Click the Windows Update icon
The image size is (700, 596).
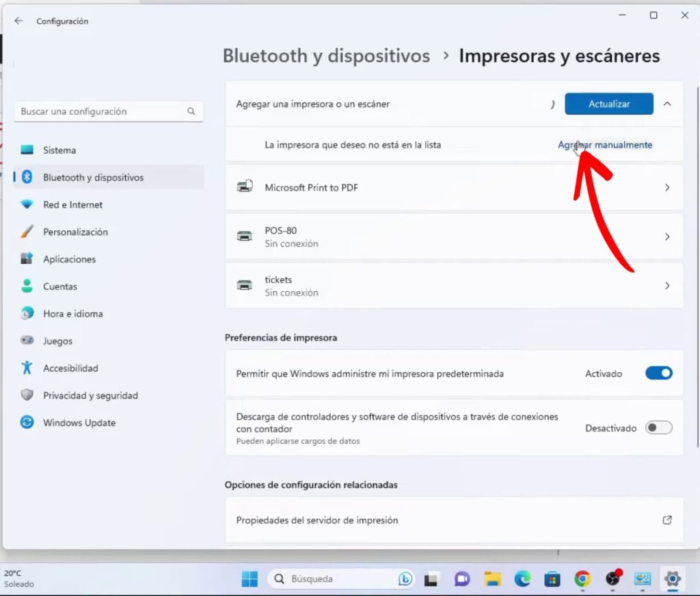point(27,422)
